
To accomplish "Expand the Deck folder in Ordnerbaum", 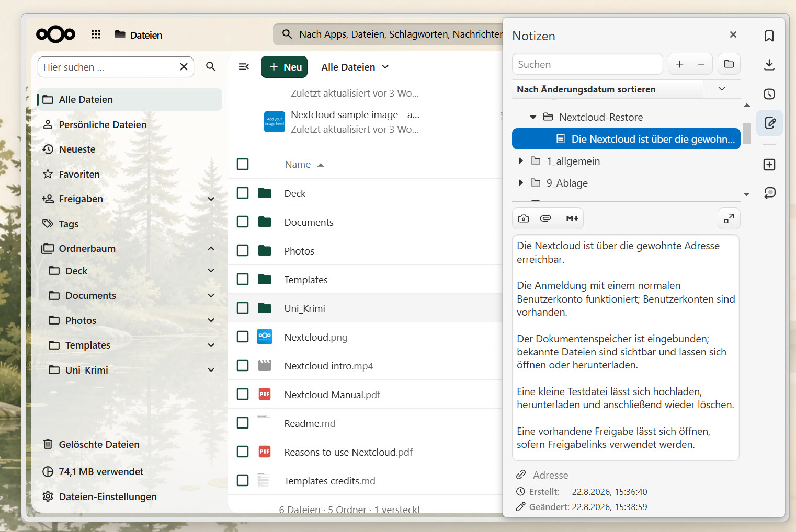I will (211, 271).
